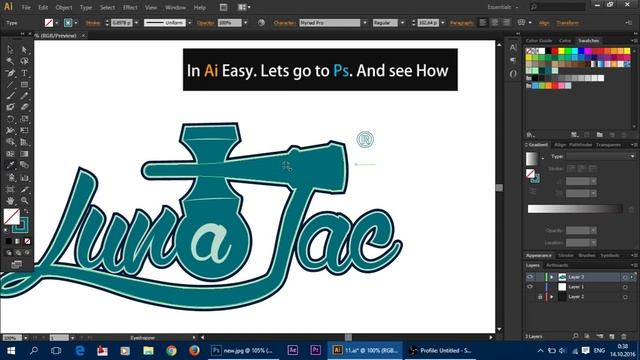Open the zoom level dropdown at bottom
This screenshot has height=360, width=640.
coord(26,338)
